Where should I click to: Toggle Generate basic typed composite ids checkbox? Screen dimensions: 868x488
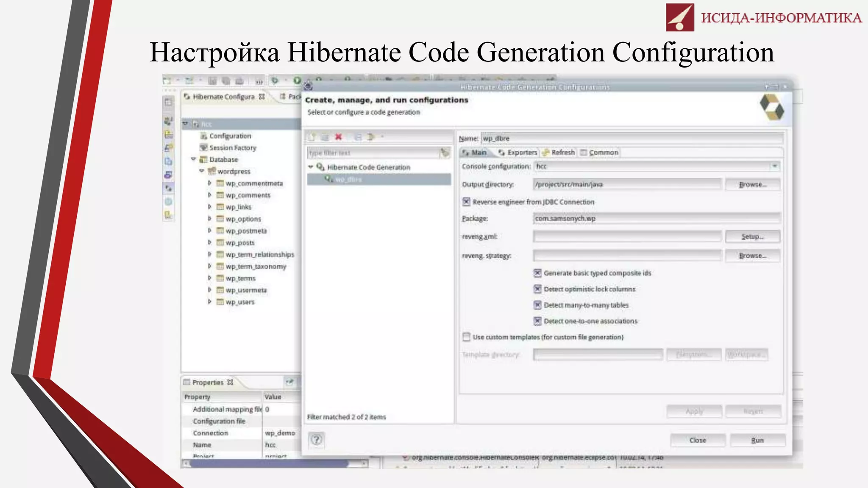point(537,273)
